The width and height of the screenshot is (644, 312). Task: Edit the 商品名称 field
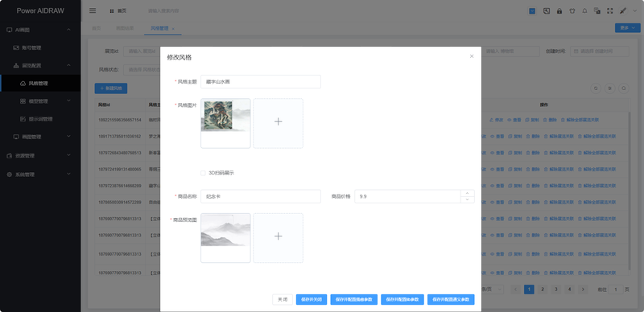260,196
